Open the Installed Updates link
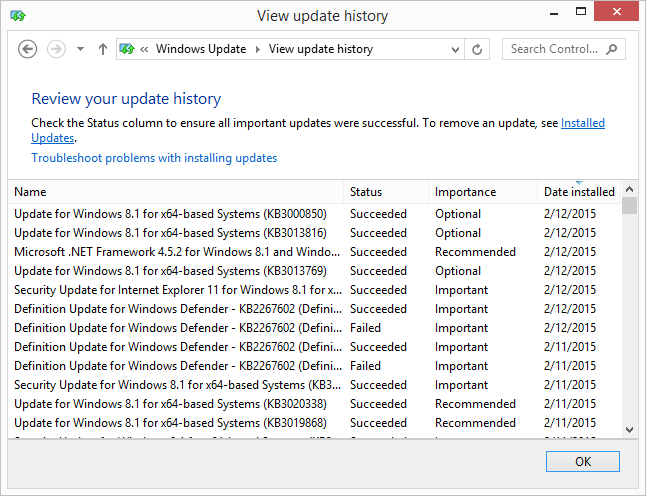Image resolution: width=646 pixels, height=496 pixels. pyautogui.click(x=583, y=123)
